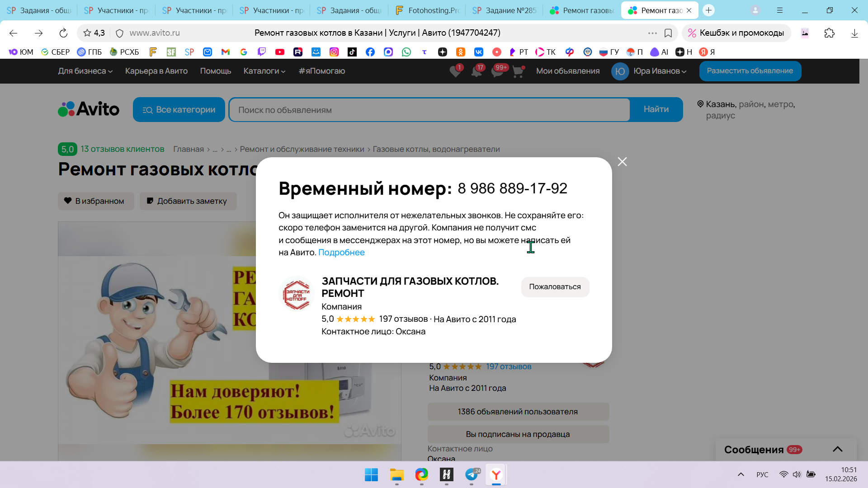Switch to the Fotohosting.Pro browser tab

426,10
